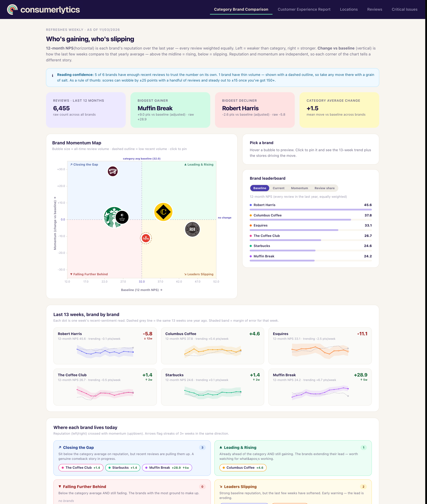Click the Leading & Rising triangle icon in the quadrant card
This screenshot has width=427, height=504.
221,447
